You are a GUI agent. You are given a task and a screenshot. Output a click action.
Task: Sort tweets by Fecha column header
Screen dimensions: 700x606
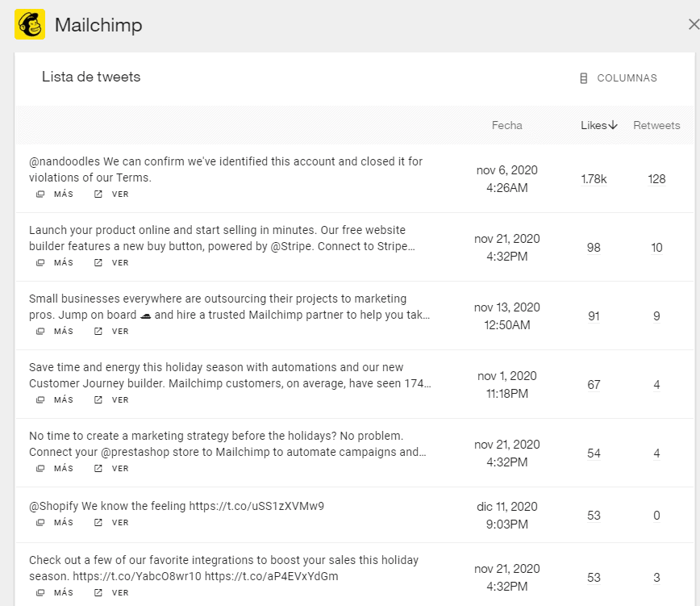point(506,126)
